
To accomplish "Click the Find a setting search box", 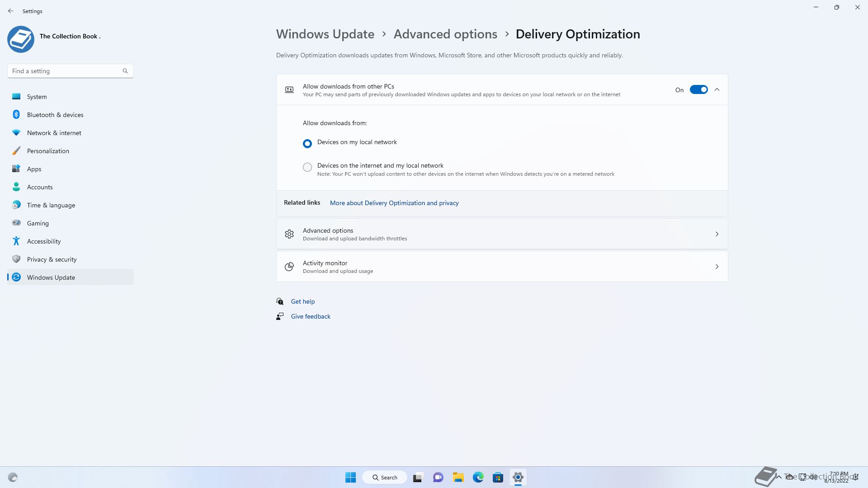I will tap(71, 71).
